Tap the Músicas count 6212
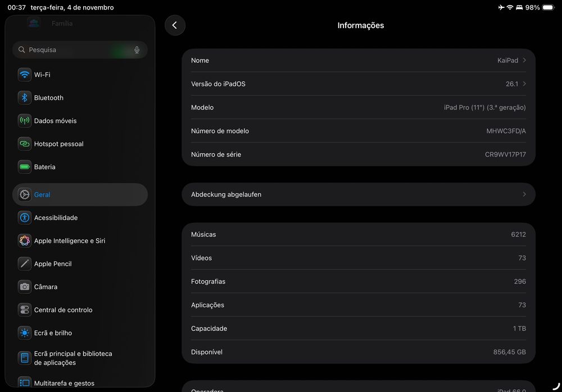Screen dimensions: 562x392 click(518, 234)
